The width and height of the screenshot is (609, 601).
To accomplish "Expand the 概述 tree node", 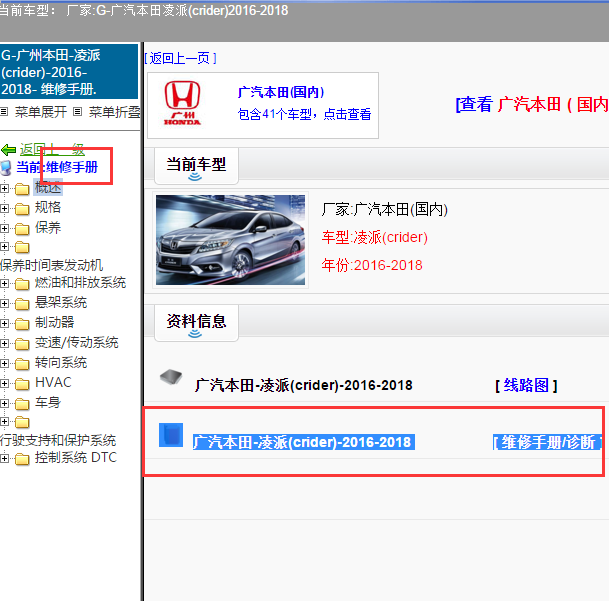I will pos(4,189).
